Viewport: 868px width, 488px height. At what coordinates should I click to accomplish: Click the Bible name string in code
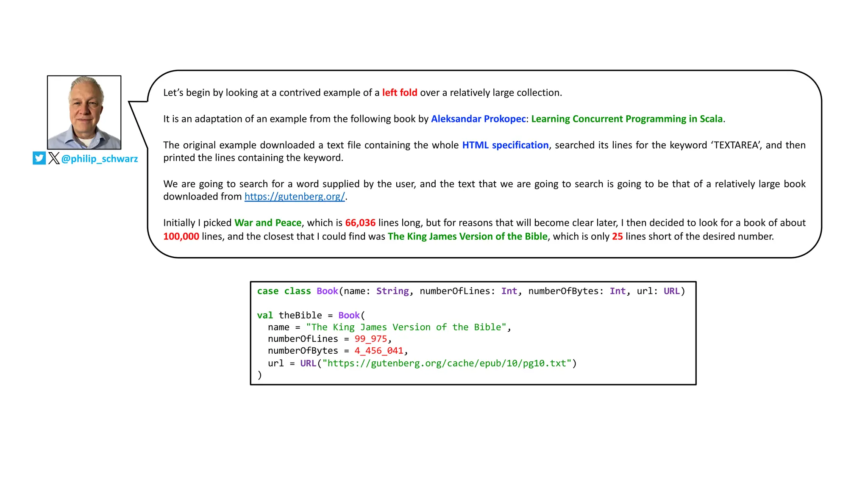pos(406,327)
